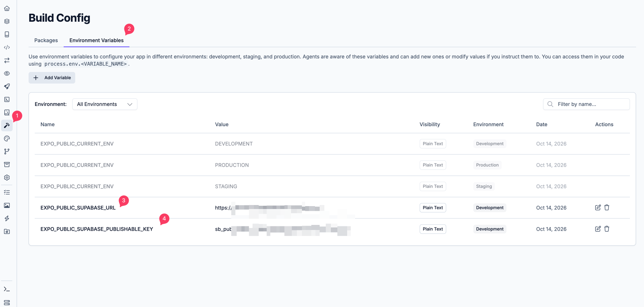Open the lightning bolt icon in sidebar
This screenshot has width=644, height=307.
(7, 218)
